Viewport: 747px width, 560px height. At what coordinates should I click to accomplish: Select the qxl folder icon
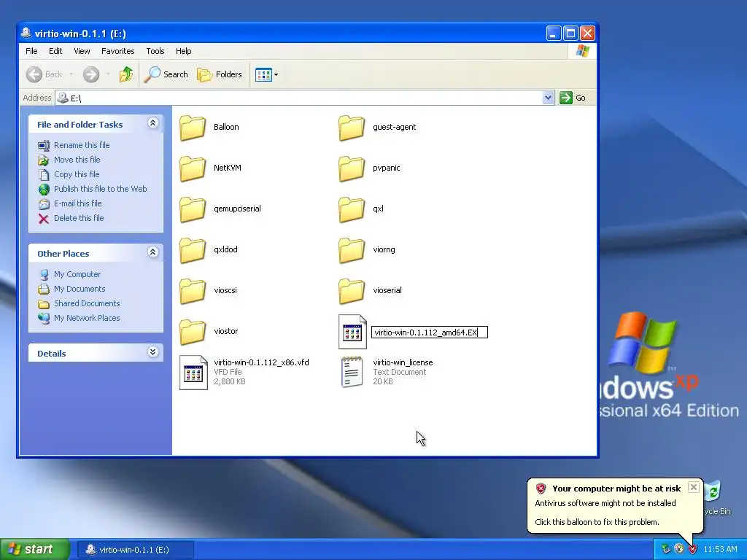[352, 209]
